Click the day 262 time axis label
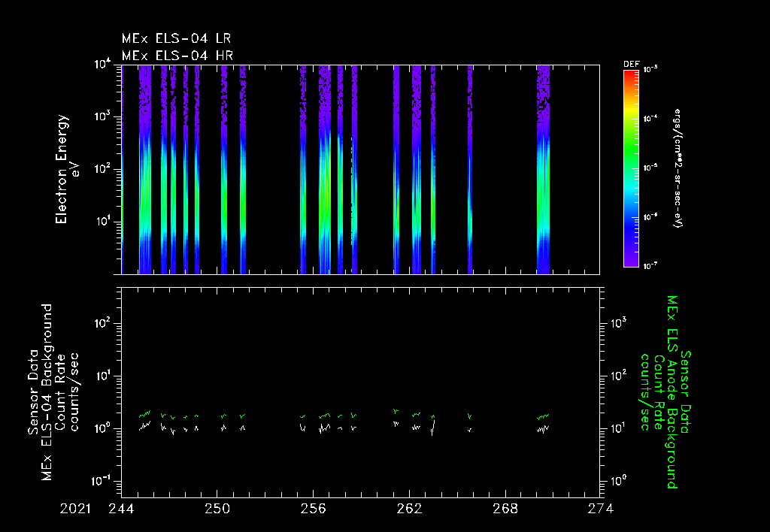The width and height of the screenshot is (770, 532). [409, 509]
